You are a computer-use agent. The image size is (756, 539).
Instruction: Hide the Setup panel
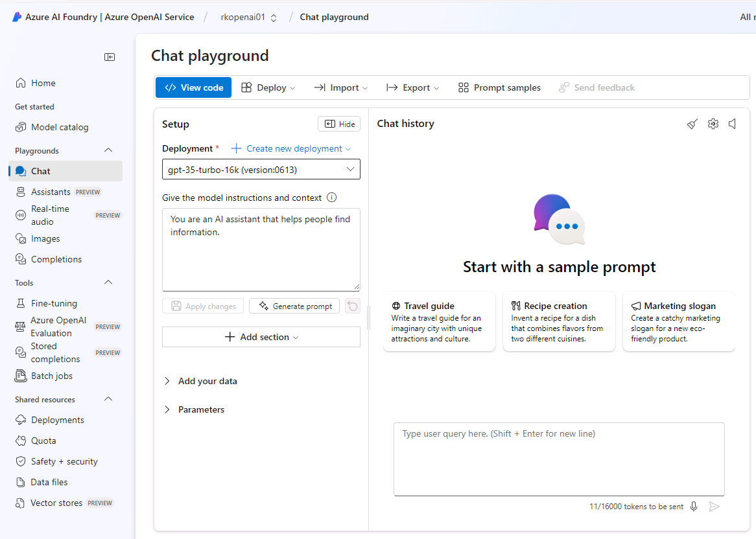[x=339, y=124]
